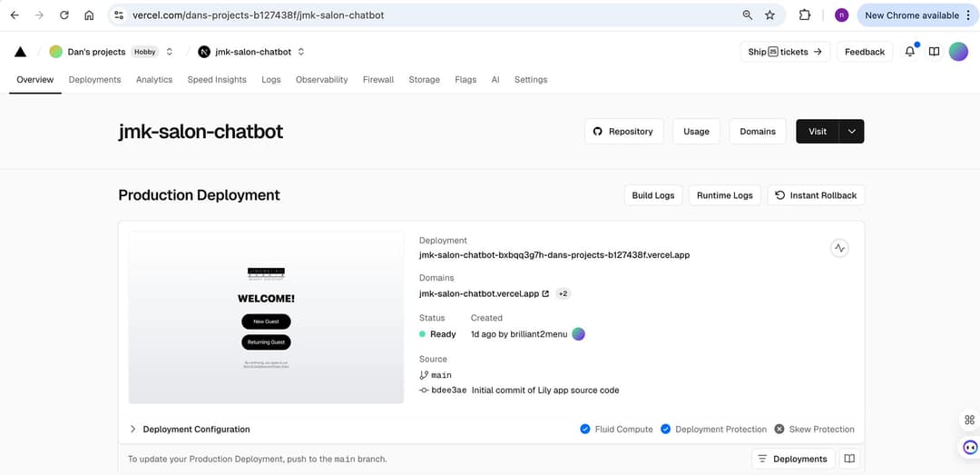Go to the browser home page icon
Viewport: 980px width, 475px height.
(89, 15)
